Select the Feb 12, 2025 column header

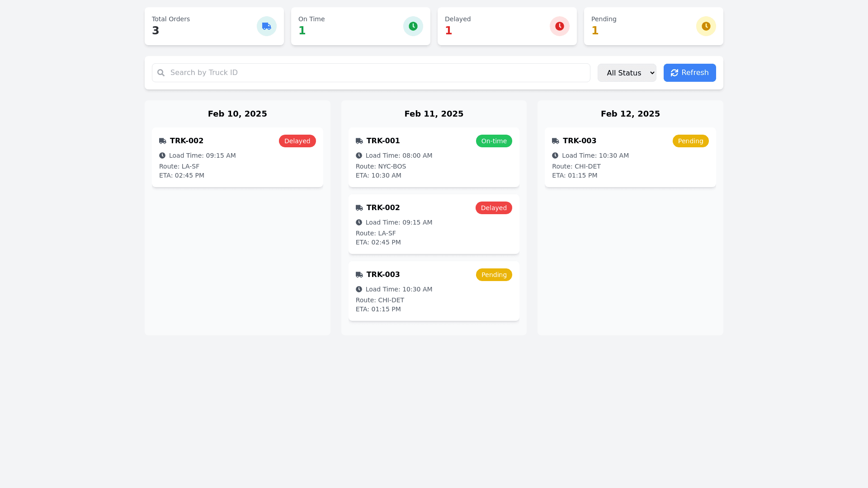point(630,114)
